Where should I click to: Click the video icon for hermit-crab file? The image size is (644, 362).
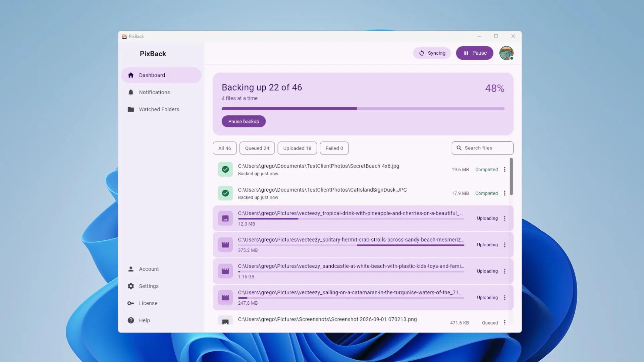click(x=225, y=245)
